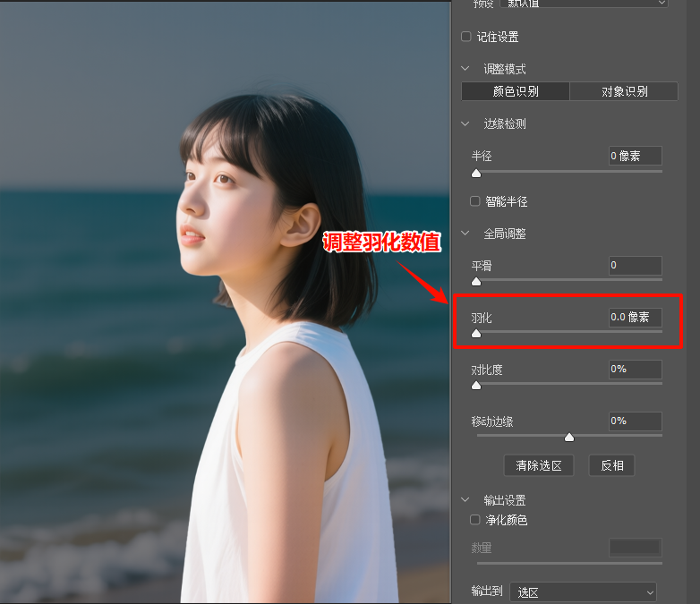
Task: Click the 平滑 slider handle
Action: (476, 282)
